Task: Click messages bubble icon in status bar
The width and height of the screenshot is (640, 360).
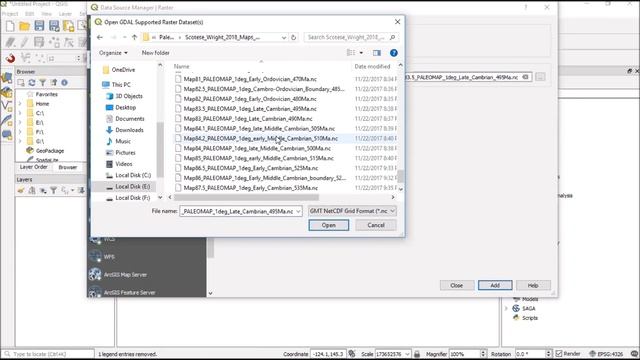Action: click(634, 353)
